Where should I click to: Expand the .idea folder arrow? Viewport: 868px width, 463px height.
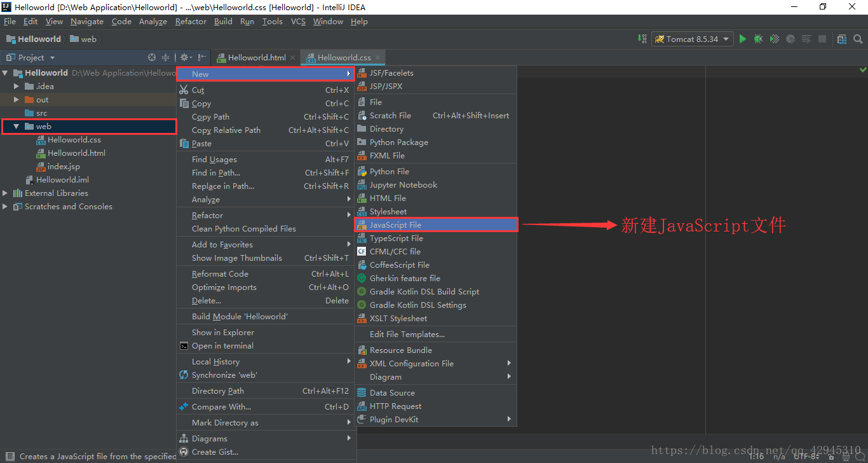pos(17,86)
